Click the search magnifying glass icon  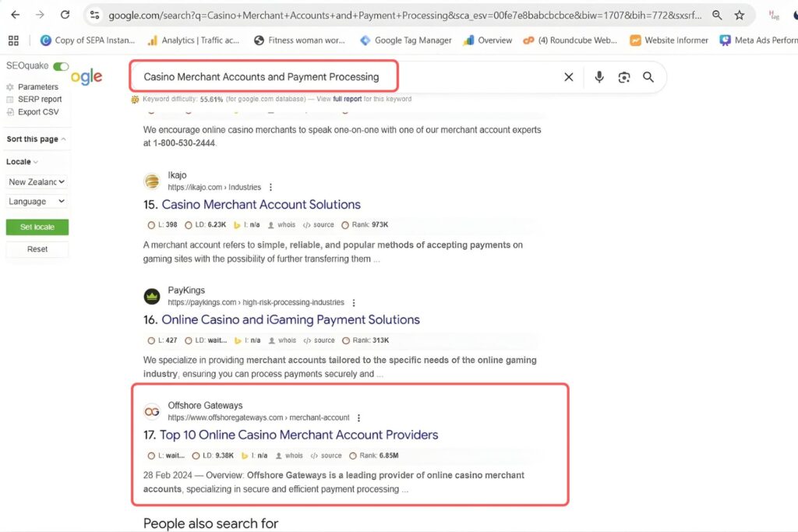click(648, 76)
